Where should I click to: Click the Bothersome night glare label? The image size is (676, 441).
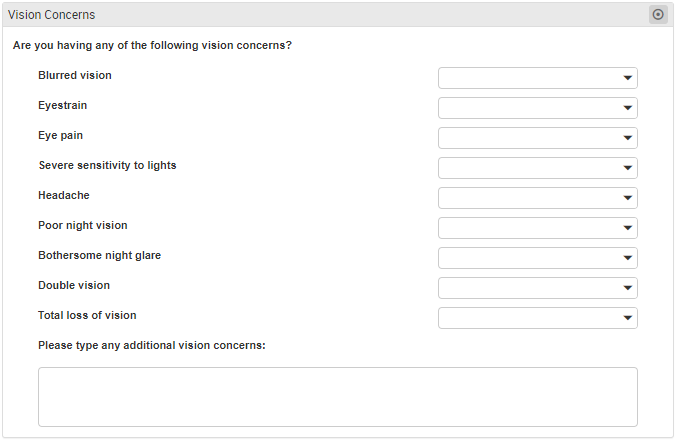tap(100, 256)
